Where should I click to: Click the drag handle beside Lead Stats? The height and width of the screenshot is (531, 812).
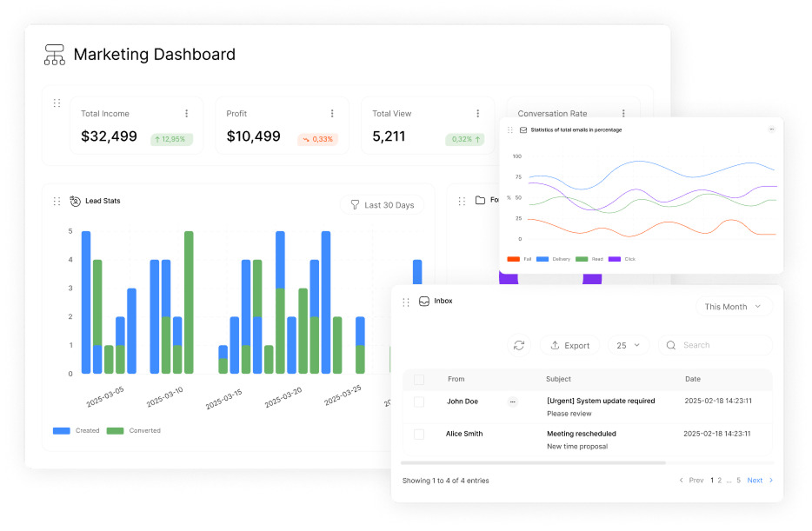click(57, 202)
